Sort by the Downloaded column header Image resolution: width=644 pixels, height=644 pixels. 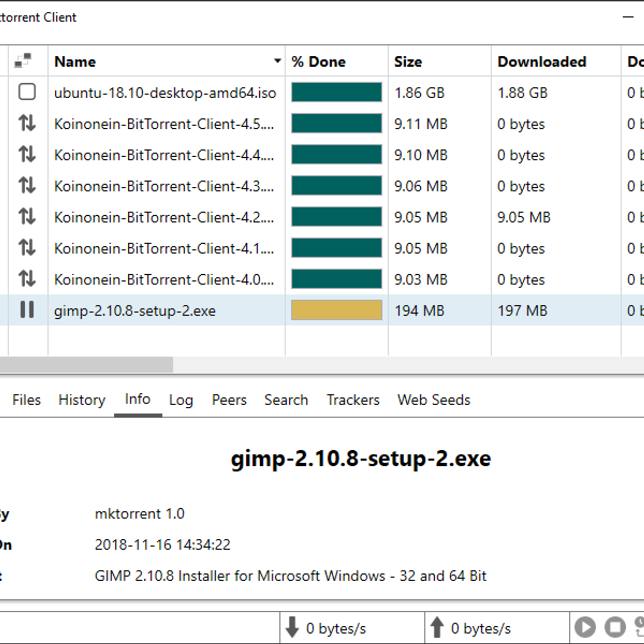[542, 62]
